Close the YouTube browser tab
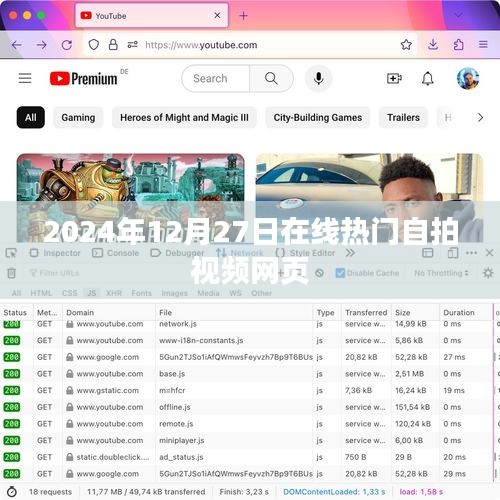Screen dimensions: 500x500 (217, 15)
